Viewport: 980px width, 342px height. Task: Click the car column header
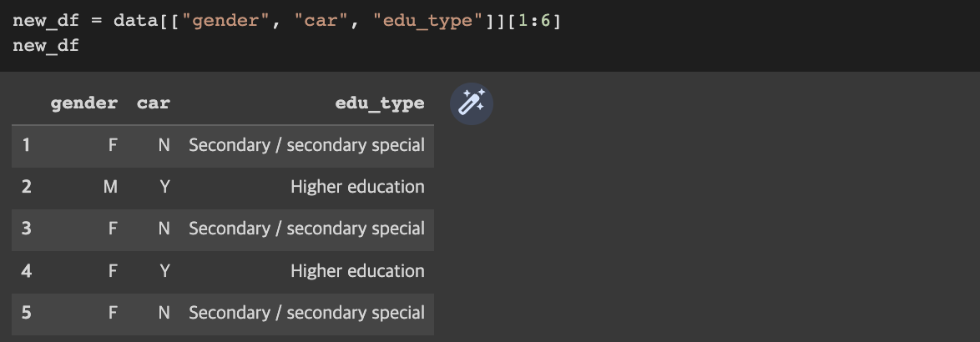pyautogui.click(x=153, y=103)
